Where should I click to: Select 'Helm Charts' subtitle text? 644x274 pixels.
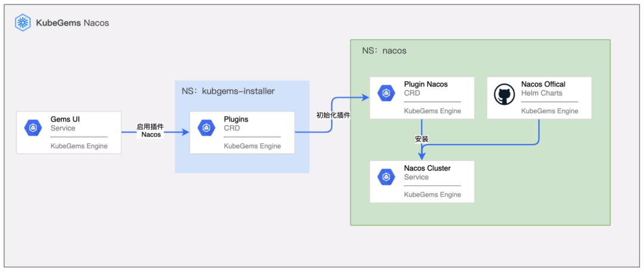tap(541, 93)
